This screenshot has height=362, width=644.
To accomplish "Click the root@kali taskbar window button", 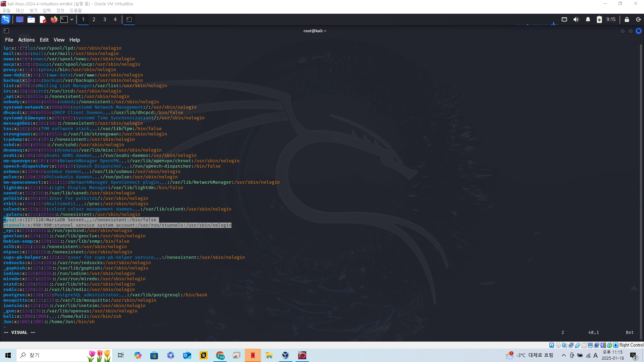I will (129, 19).
